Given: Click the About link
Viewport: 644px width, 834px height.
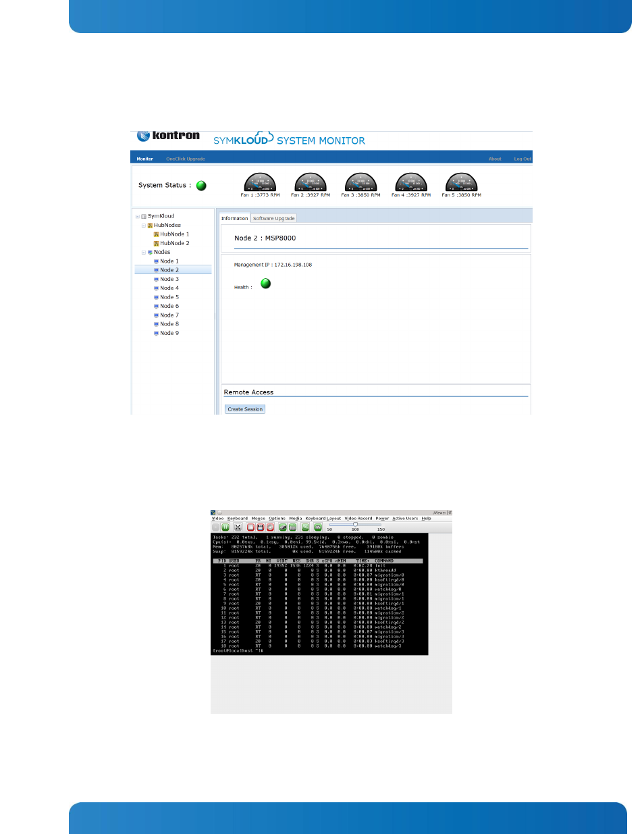Looking at the screenshot, I should (x=495, y=159).
